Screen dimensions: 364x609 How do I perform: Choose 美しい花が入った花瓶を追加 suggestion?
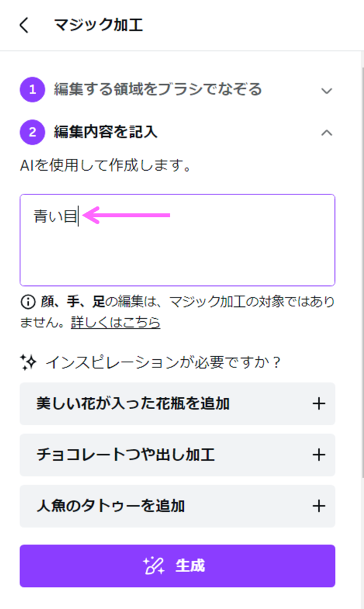[x=133, y=404]
